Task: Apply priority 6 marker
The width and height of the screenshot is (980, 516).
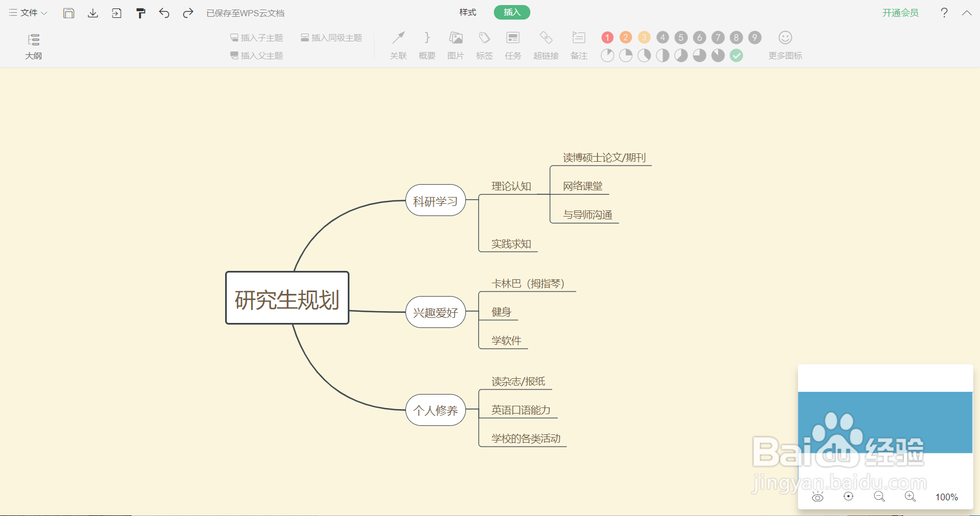Action: tap(699, 37)
